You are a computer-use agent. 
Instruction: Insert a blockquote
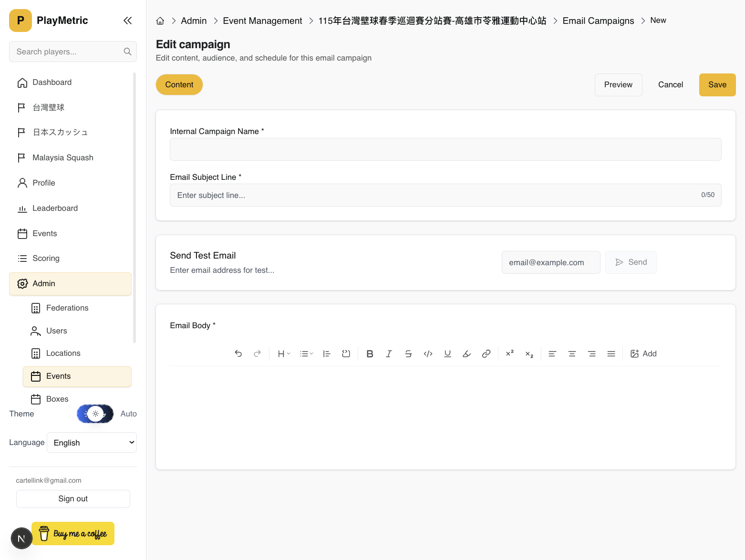327,353
